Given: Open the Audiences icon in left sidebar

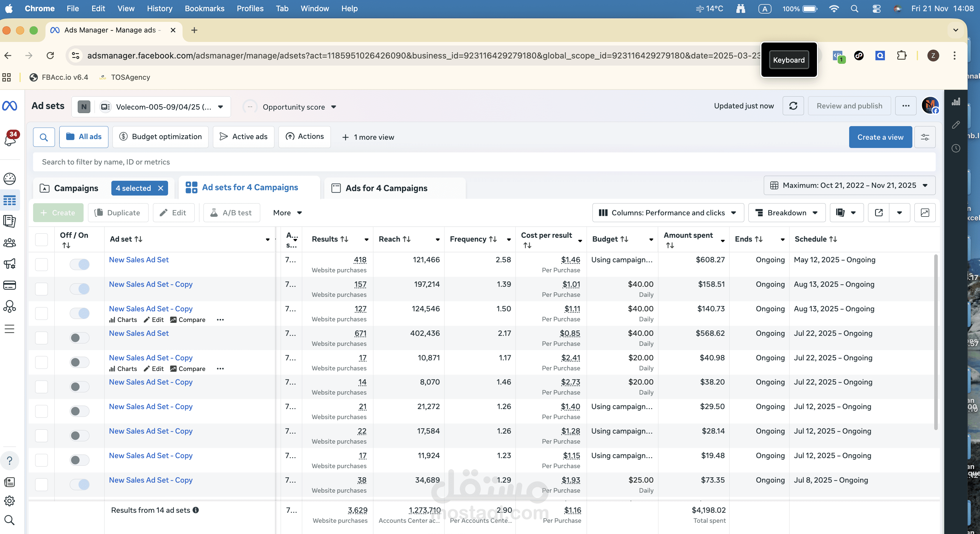Looking at the screenshot, I should (9, 242).
